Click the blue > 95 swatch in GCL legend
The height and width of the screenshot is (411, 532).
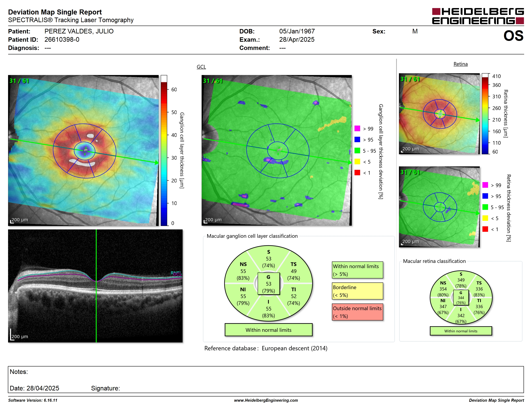pos(357,139)
